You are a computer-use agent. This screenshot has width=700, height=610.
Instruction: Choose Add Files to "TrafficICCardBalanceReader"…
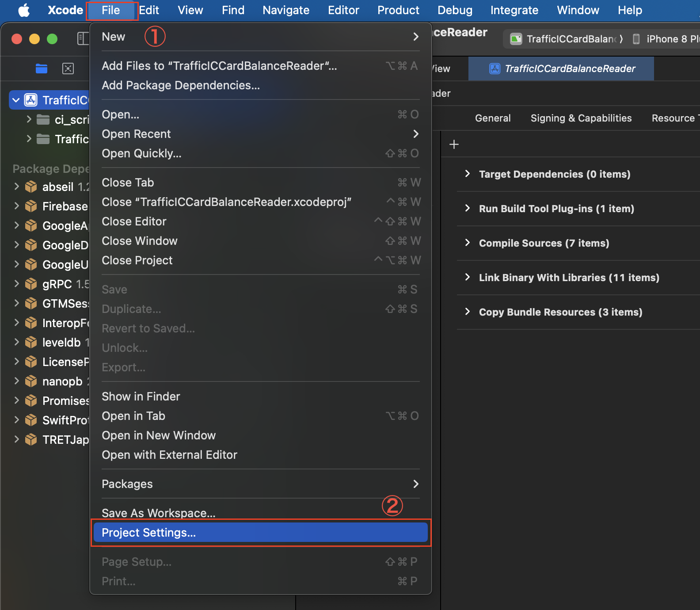pos(261,66)
